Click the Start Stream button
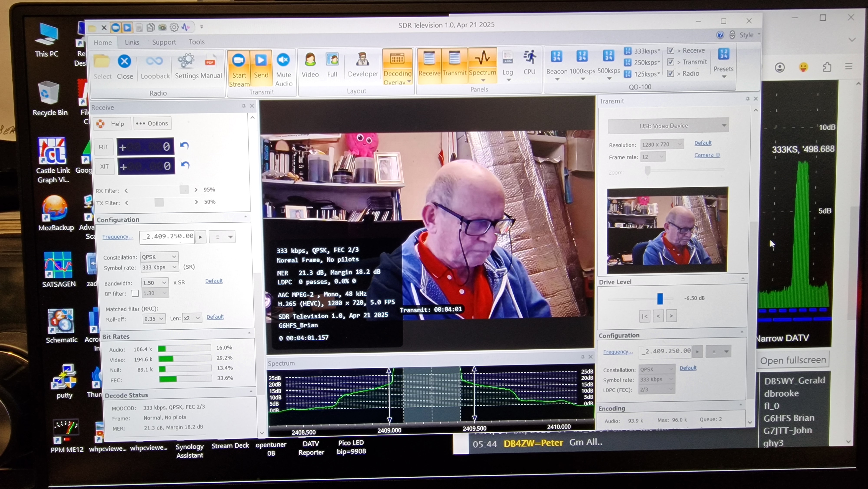 (x=238, y=69)
